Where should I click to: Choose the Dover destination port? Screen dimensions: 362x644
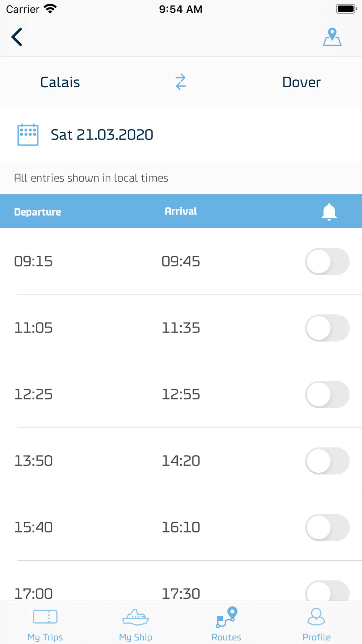[301, 82]
